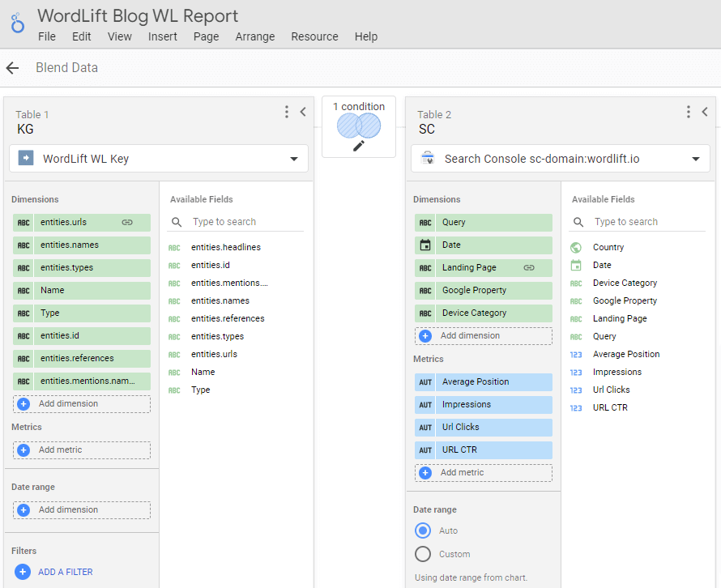721x588 pixels.
Task: Click the SC table name field
Action: point(427,130)
